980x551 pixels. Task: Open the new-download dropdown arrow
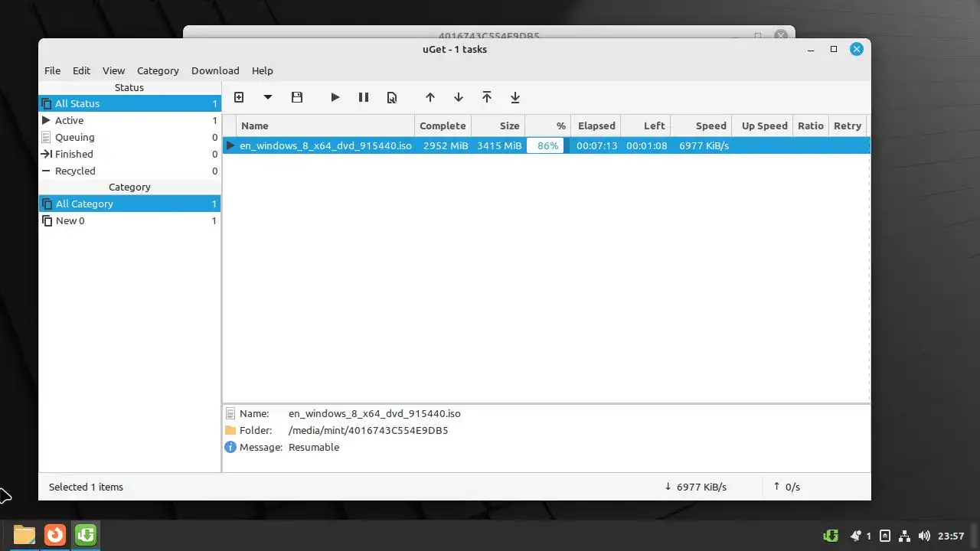(268, 97)
